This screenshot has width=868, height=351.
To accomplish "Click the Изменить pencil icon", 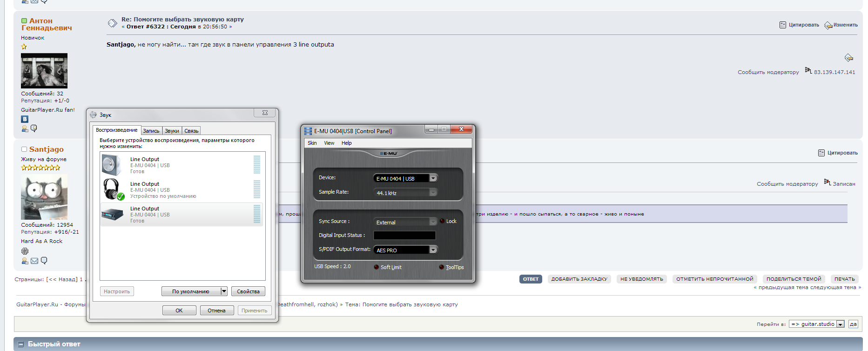I will 828,25.
